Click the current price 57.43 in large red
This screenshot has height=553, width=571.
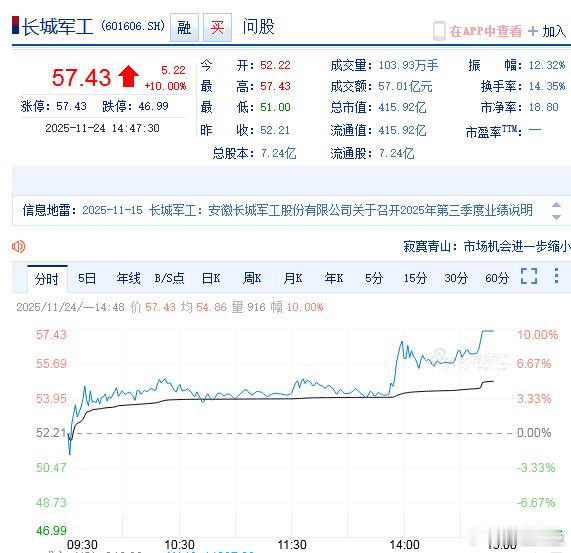(81, 78)
